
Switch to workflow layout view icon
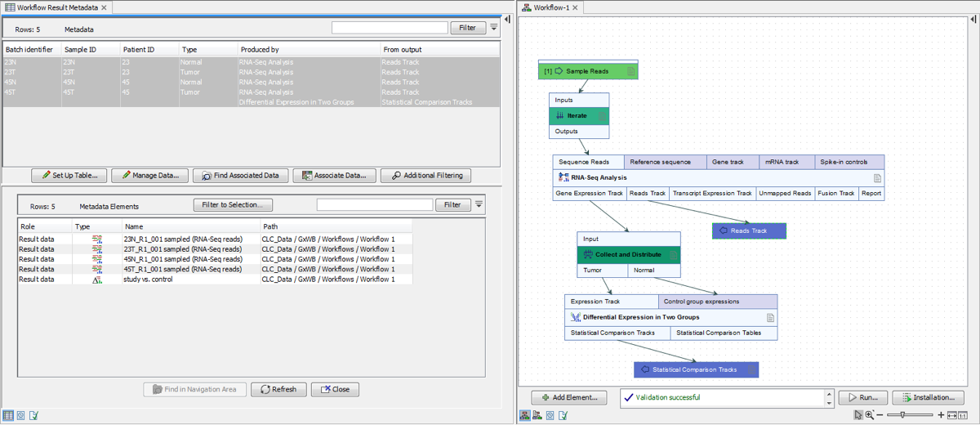click(x=525, y=415)
